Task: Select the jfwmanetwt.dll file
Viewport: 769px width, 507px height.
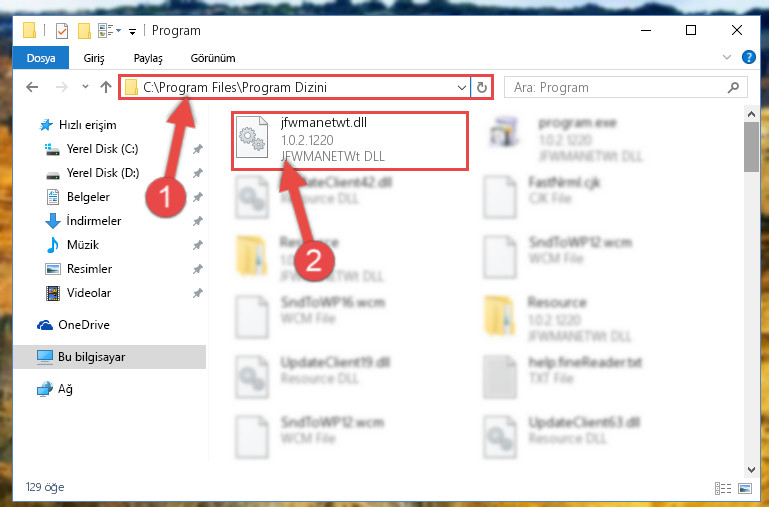Action: (x=350, y=141)
